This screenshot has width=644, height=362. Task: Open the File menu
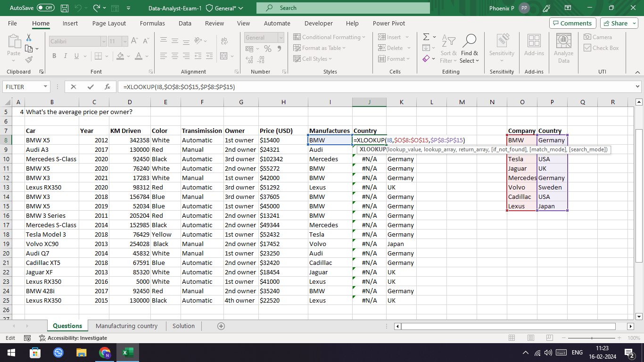coord(12,23)
